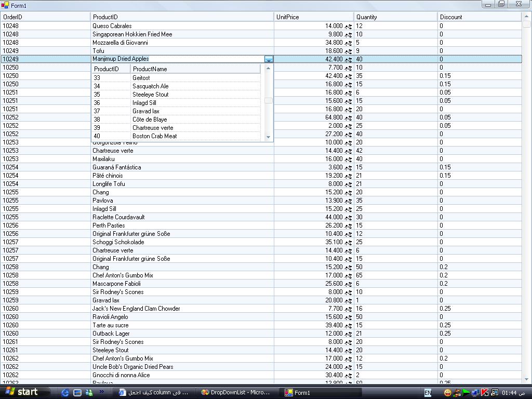Open the EN language bar indicator
The width and height of the screenshot is (532, 399).
428,393
